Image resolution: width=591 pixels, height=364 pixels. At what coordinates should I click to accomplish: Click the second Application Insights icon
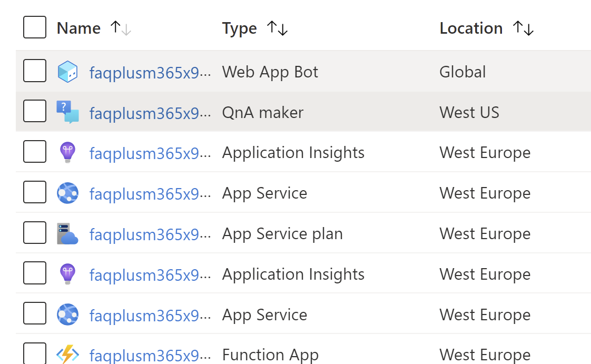point(68,274)
